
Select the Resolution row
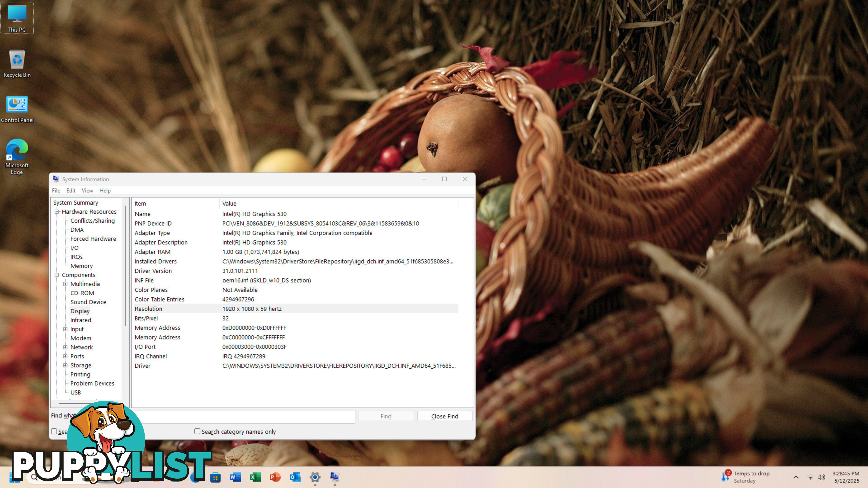[296, 309]
